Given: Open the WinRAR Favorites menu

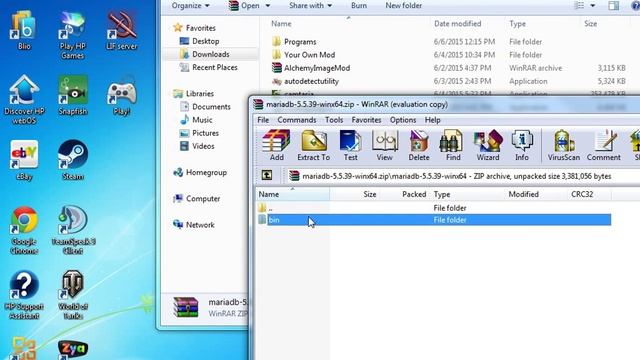Looking at the screenshot, I should point(366,120).
